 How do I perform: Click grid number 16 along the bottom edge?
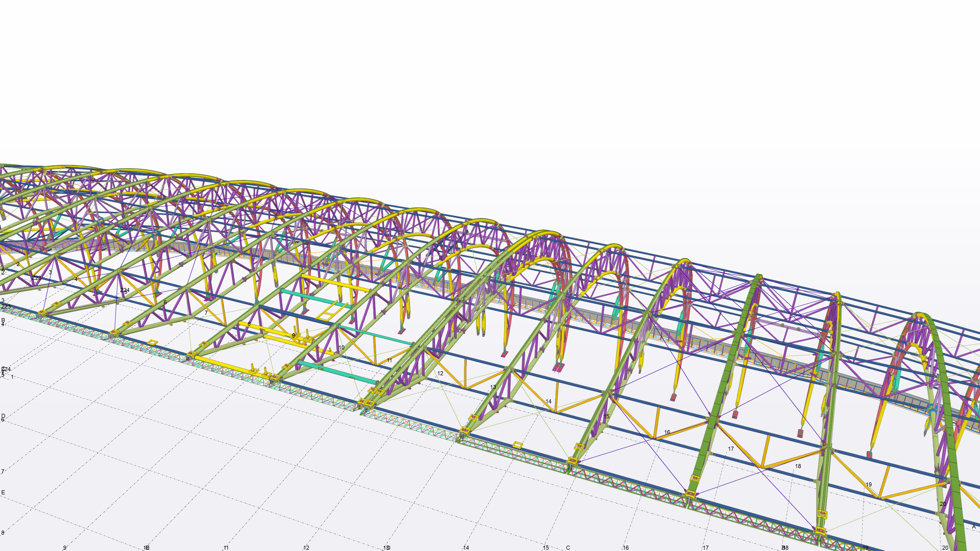click(x=626, y=548)
